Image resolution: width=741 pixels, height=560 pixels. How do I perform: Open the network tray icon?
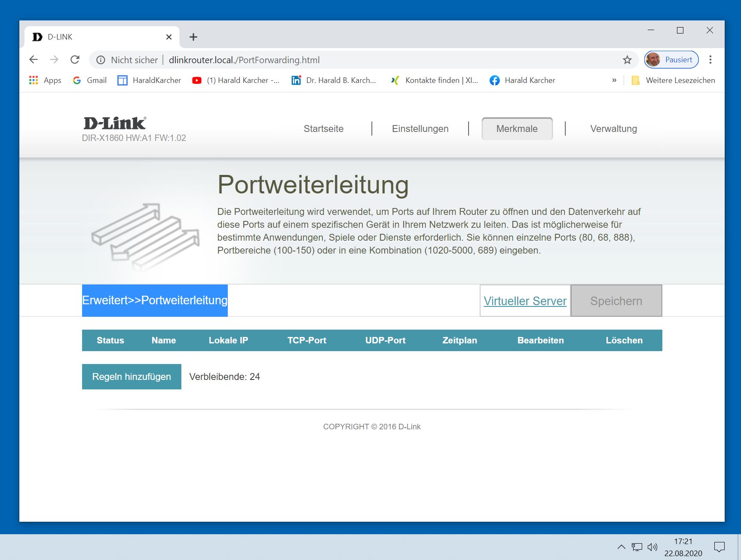click(x=637, y=547)
